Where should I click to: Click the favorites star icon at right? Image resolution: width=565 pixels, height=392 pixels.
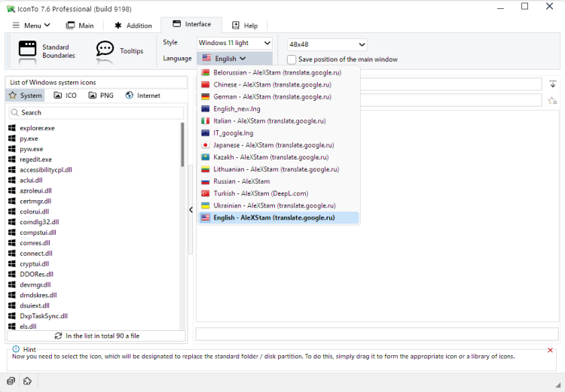(552, 101)
